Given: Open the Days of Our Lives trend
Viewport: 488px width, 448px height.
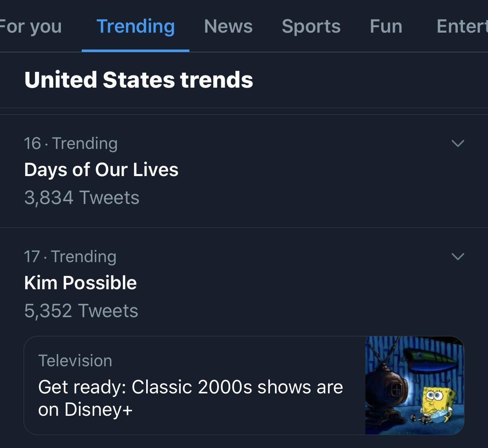Looking at the screenshot, I should click(x=101, y=170).
